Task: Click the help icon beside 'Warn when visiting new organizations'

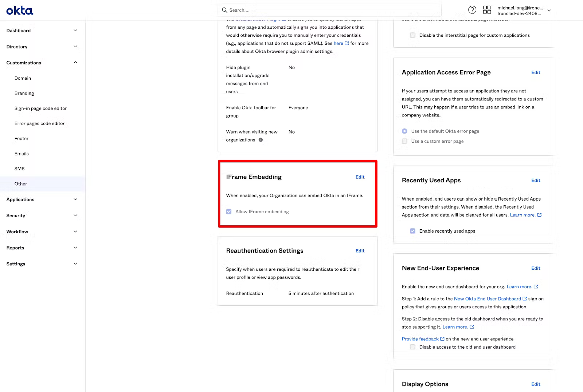Action: click(261, 140)
